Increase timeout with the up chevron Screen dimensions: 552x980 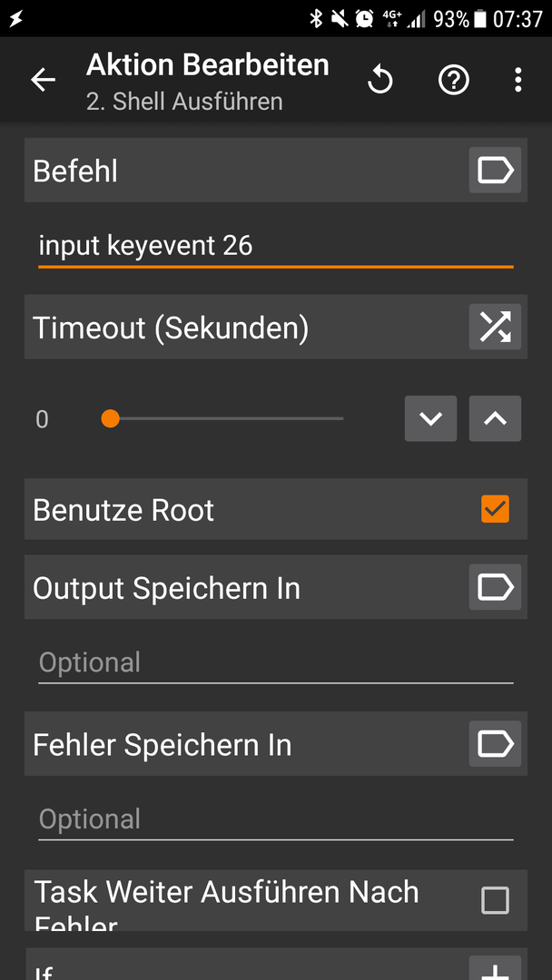click(x=495, y=418)
